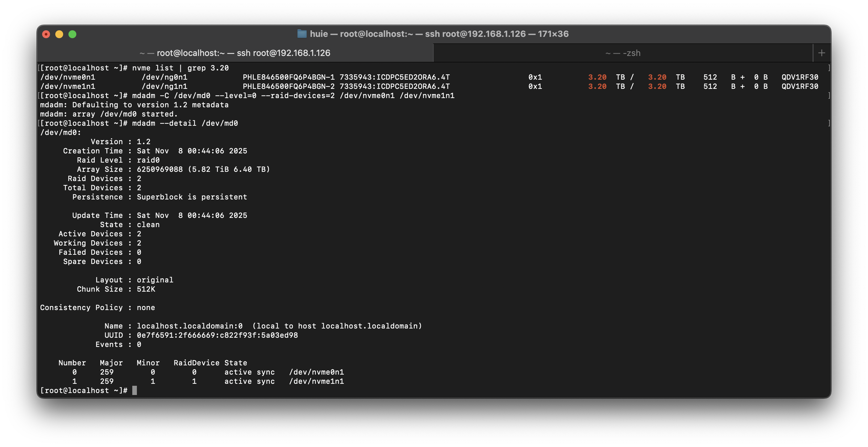Click the mdadm -C /dev/md0 create command
The image size is (868, 447).
(x=293, y=96)
